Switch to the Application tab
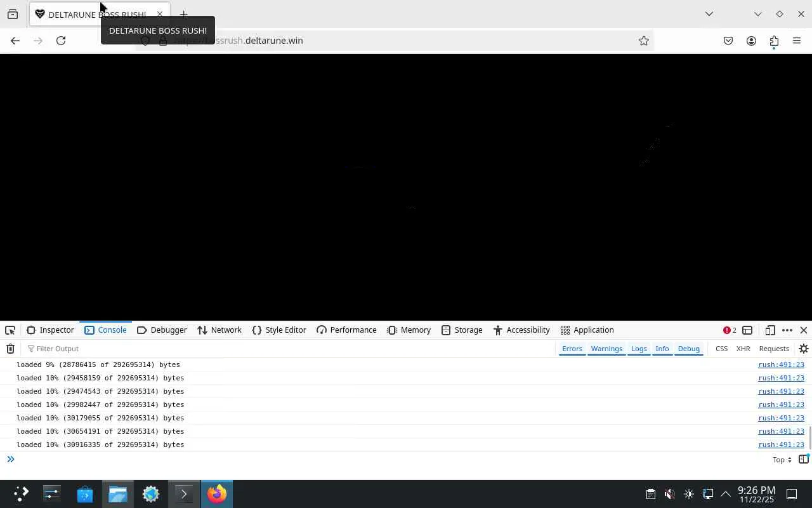This screenshot has height=508, width=812. point(587,330)
